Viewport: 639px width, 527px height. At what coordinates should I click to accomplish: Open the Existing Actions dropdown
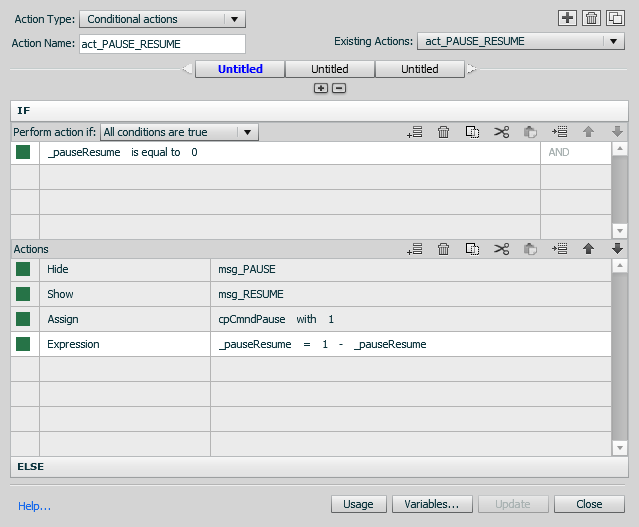click(x=521, y=41)
